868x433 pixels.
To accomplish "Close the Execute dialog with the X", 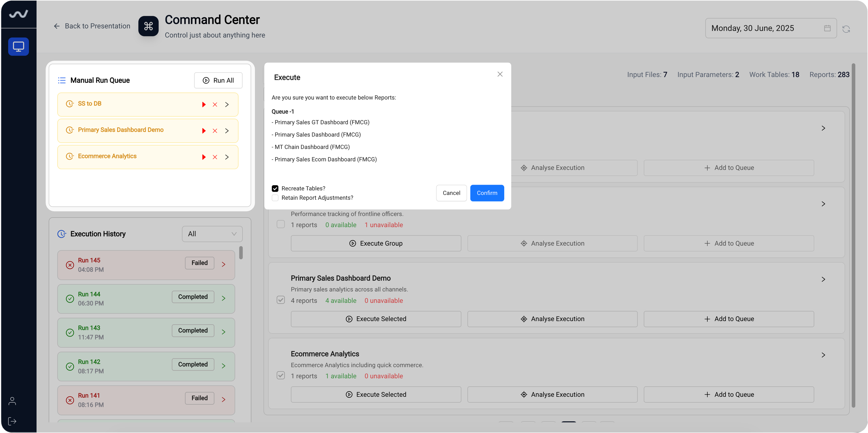I will point(500,74).
